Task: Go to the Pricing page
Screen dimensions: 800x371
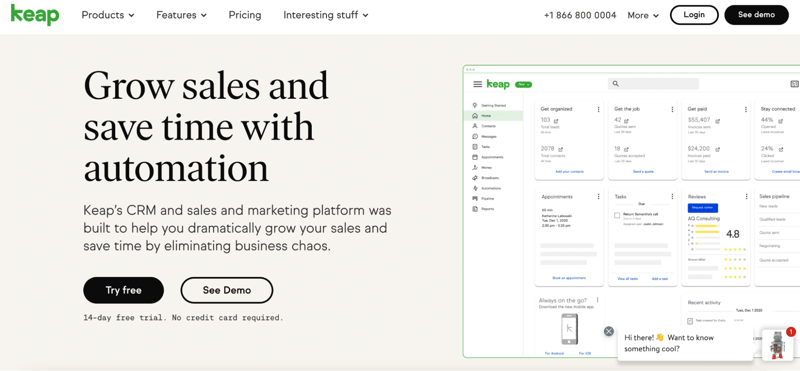Action: tap(245, 15)
